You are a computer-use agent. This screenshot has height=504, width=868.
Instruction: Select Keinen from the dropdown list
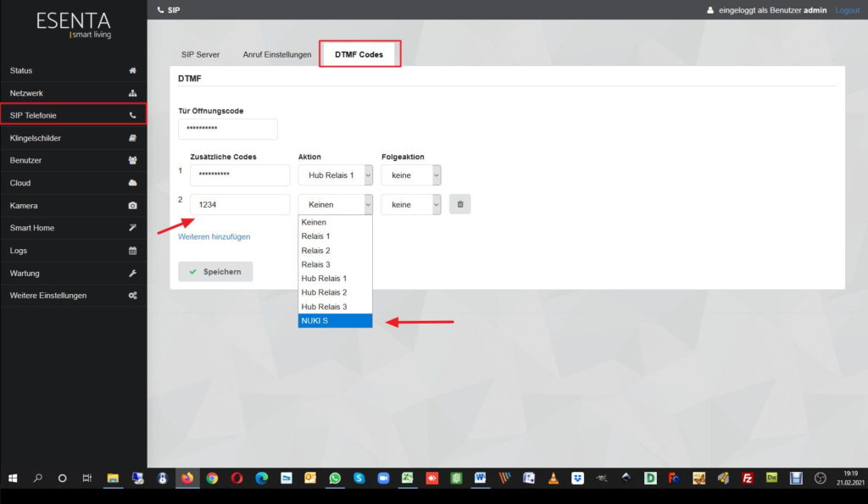[335, 222]
